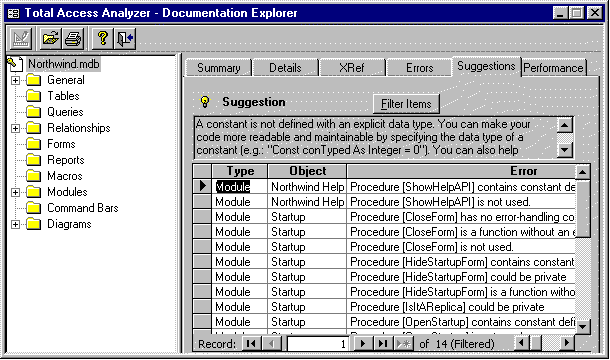The width and height of the screenshot is (610, 360).
Task: Click the Object column header
Action: pyautogui.click(x=307, y=171)
